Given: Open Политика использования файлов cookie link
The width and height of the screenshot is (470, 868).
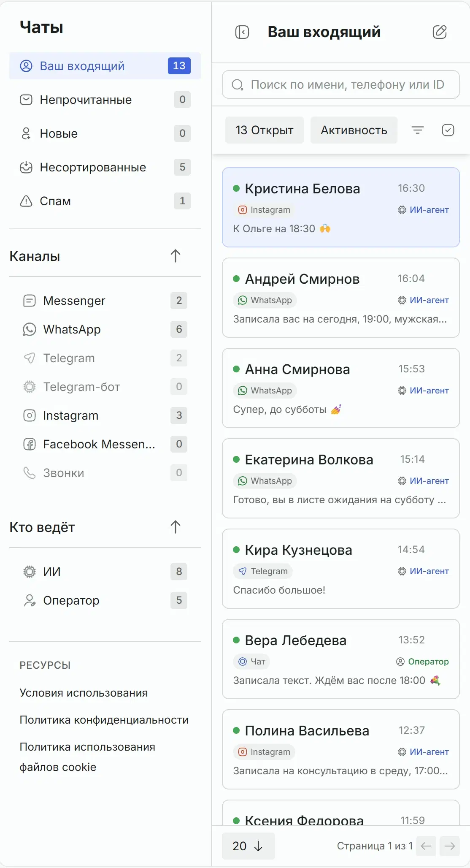Looking at the screenshot, I should click(x=87, y=757).
